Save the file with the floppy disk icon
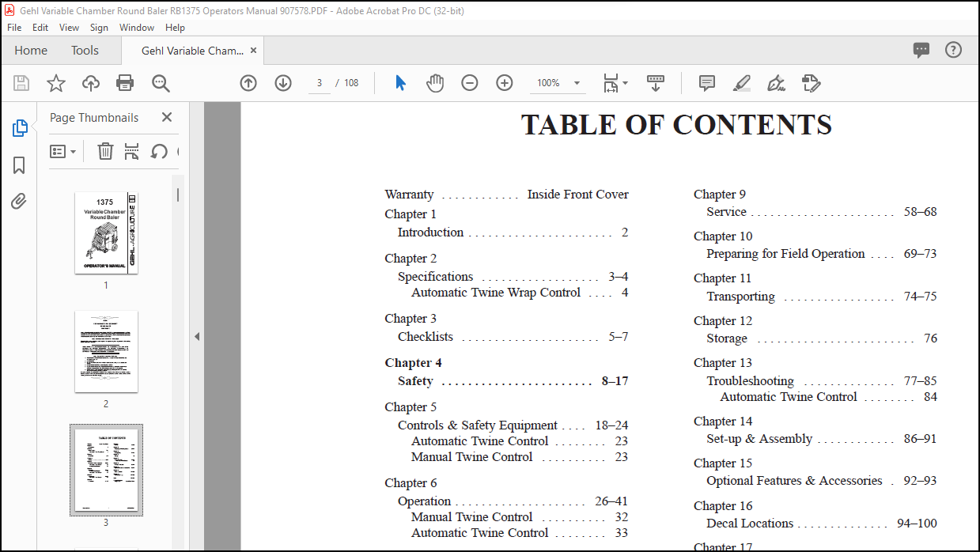This screenshot has height=552, width=980. coord(21,83)
